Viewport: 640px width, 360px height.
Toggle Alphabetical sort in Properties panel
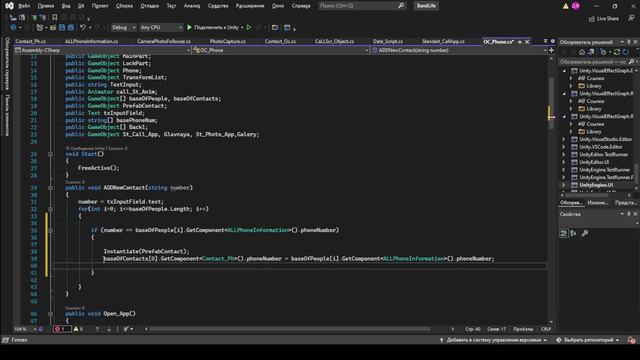pyautogui.click(x=573, y=233)
